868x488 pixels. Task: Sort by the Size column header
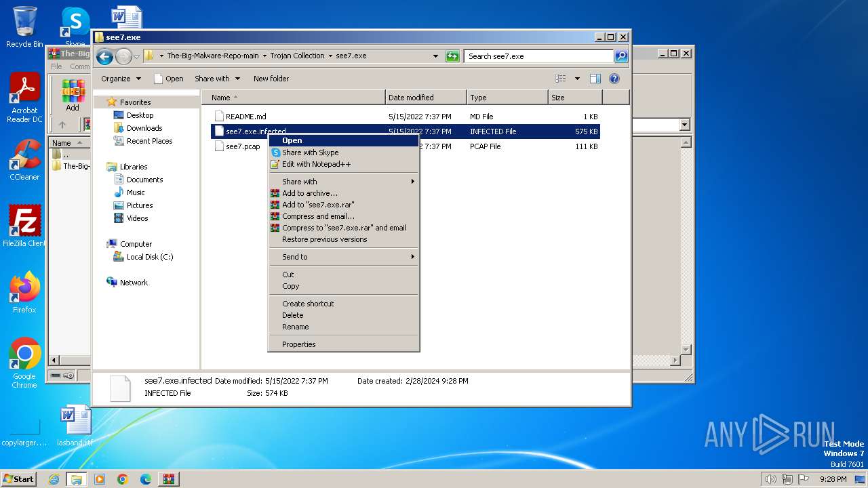point(575,98)
